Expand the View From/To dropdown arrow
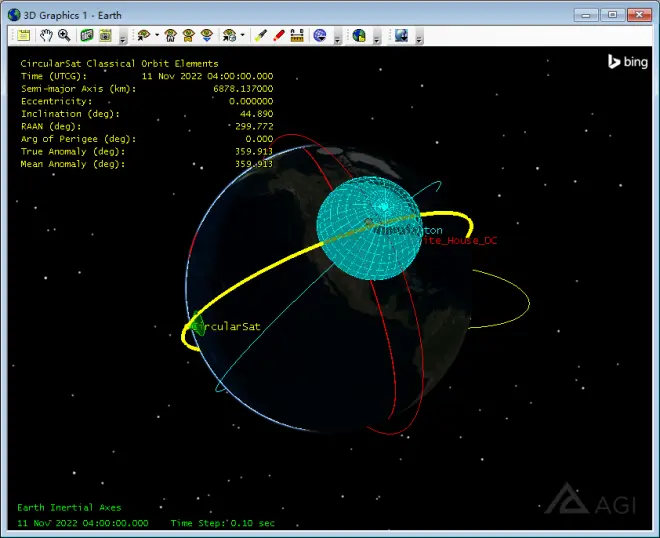Screen dimensions: 660x538 tap(157, 35)
